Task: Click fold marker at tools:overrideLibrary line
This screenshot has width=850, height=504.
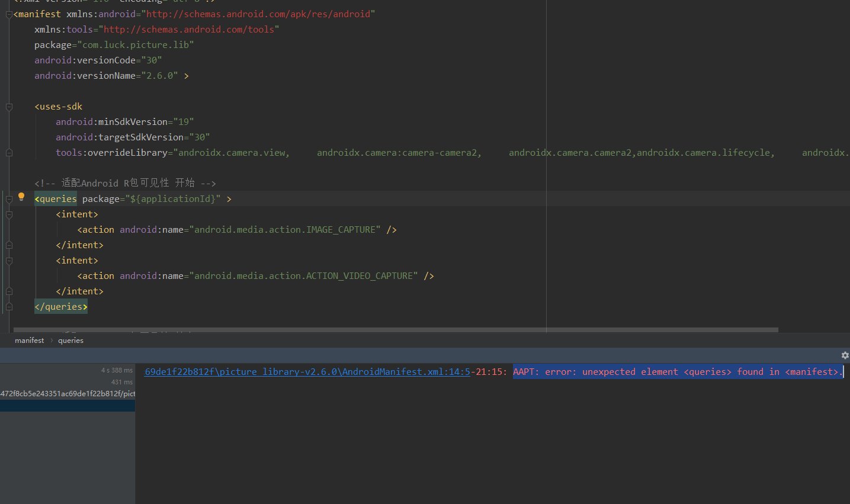Action: (9, 153)
